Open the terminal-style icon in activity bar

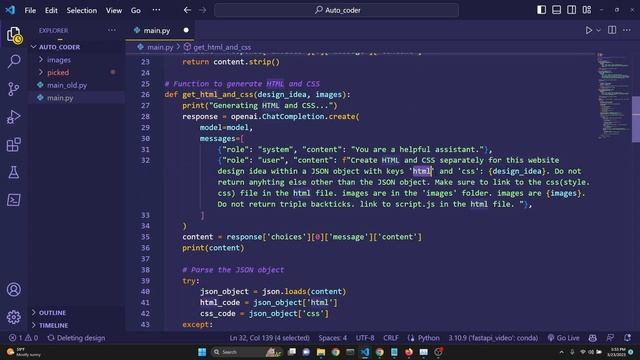tap(14, 200)
